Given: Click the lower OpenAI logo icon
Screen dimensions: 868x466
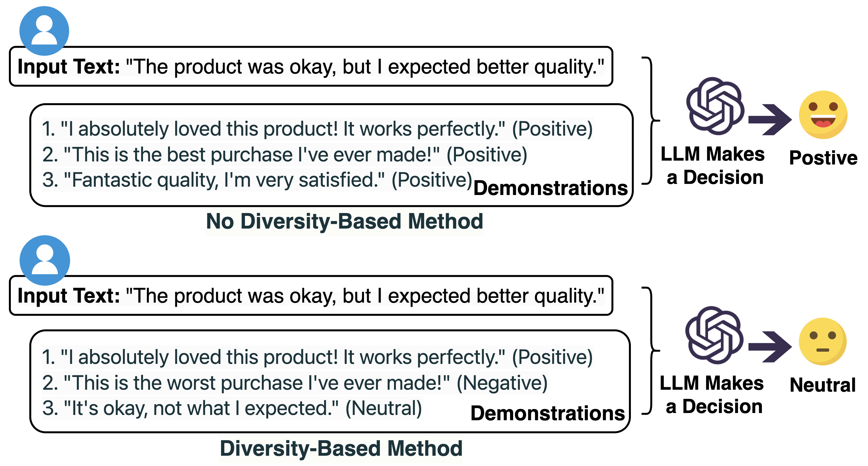Looking at the screenshot, I should tap(714, 335).
